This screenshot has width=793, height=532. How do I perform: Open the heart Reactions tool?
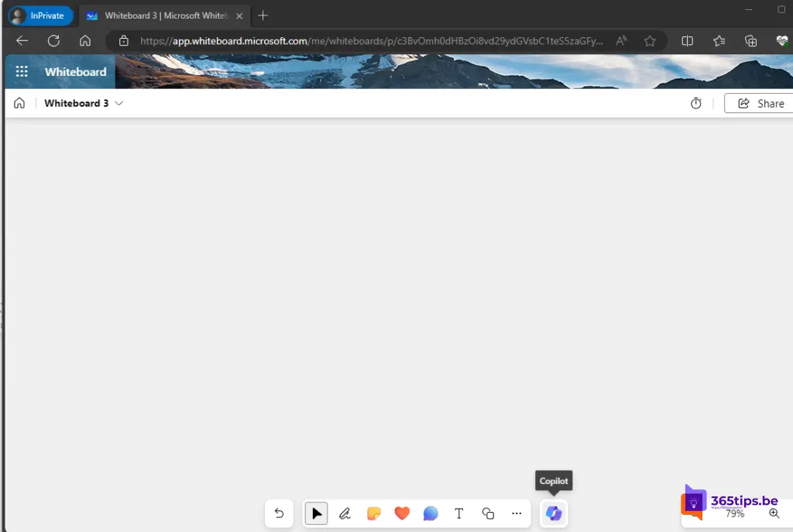pos(402,513)
